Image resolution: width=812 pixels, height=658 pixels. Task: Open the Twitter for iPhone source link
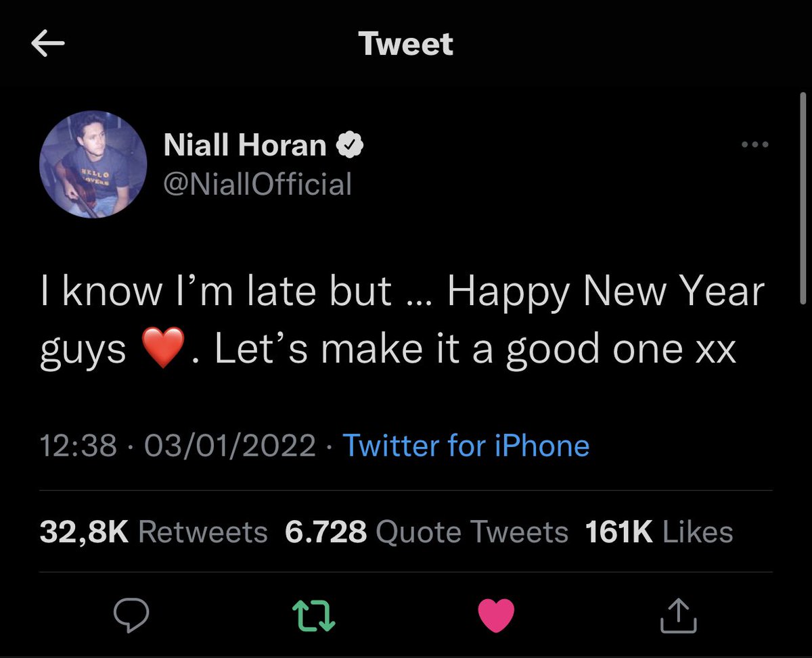[x=466, y=446]
